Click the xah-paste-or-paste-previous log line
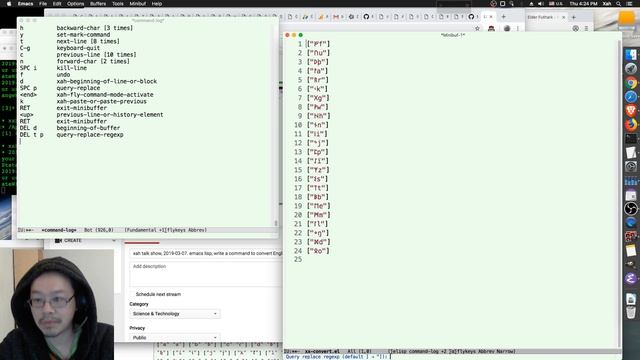Screen dimensions: 640x360 102,101
